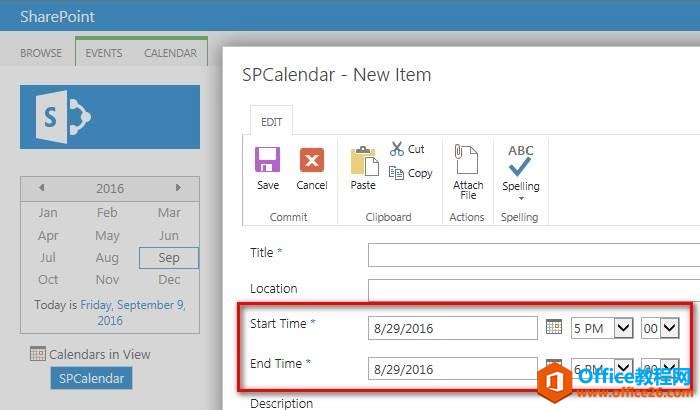Select Jun in month picker
The image size is (700, 410).
169,235
